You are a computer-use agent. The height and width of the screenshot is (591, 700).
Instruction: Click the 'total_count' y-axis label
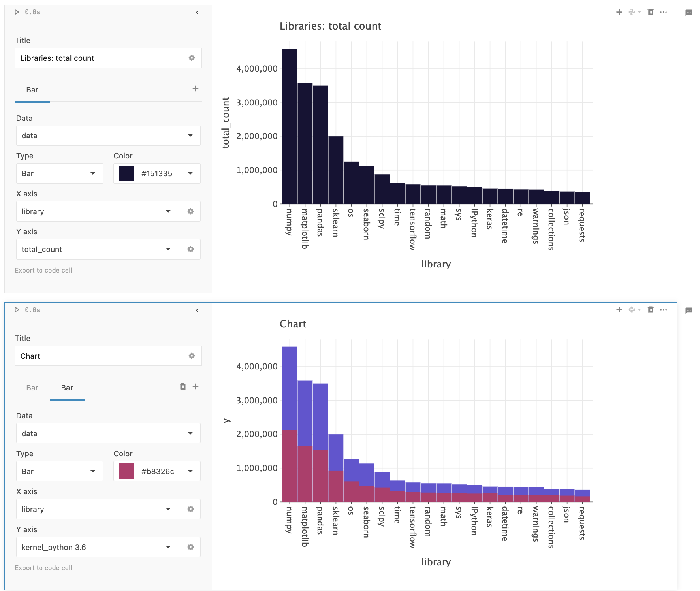[226, 123]
